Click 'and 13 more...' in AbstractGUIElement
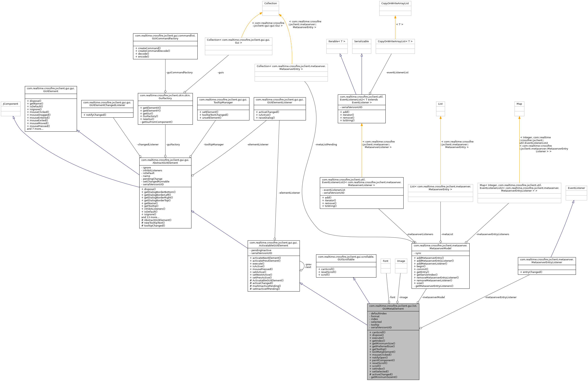The image size is (588, 381). tap(150, 217)
